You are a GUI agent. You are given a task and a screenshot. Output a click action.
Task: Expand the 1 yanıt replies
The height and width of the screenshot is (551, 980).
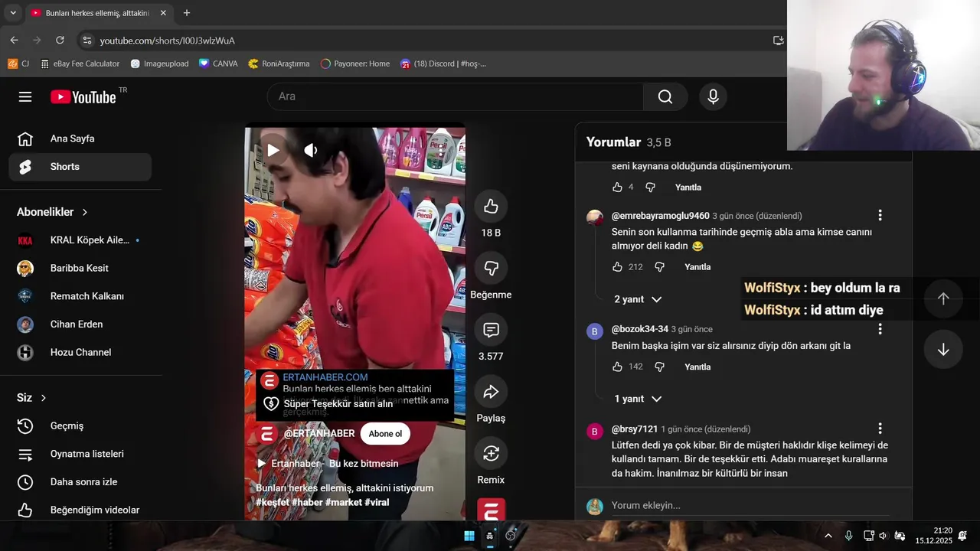638,399
